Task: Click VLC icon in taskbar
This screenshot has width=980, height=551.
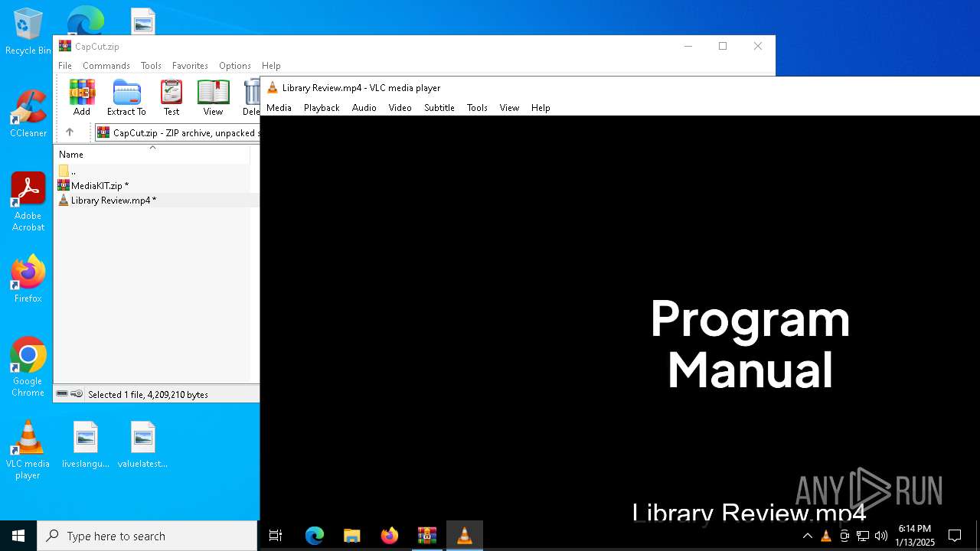Action: 464,536
